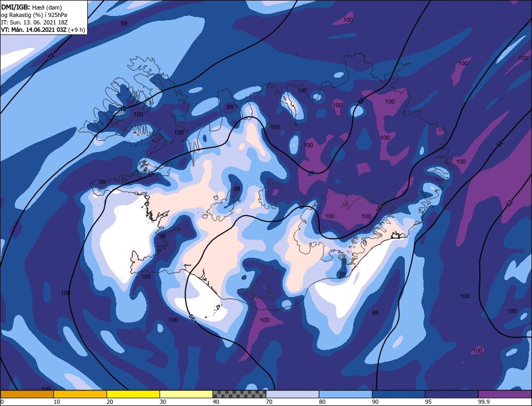The height and width of the screenshot is (406, 532).
Task: Click the '10' legend tick label
Action: click(x=57, y=402)
